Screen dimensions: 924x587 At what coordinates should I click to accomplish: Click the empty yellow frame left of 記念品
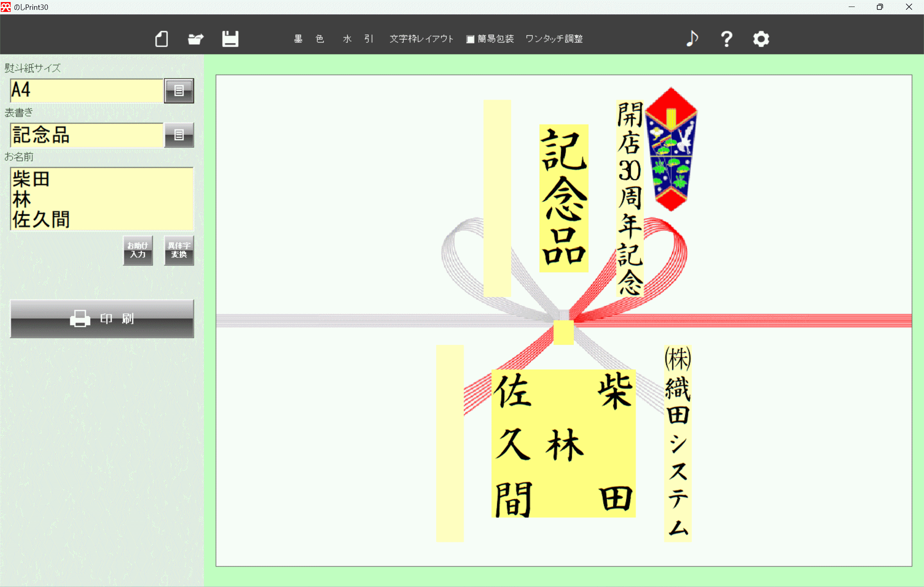click(x=497, y=198)
